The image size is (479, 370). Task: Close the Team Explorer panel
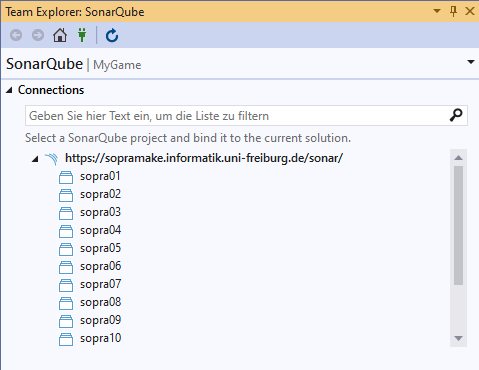tap(470, 11)
